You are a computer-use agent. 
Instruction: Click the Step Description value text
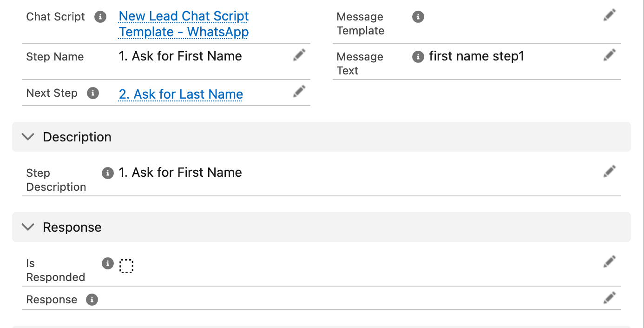[x=180, y=173]
